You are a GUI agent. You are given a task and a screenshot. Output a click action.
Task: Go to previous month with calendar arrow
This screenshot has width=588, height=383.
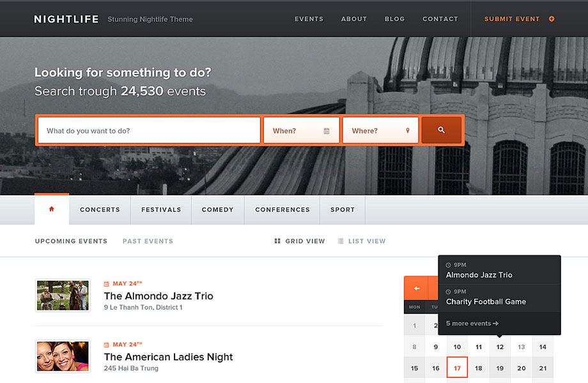416,289
